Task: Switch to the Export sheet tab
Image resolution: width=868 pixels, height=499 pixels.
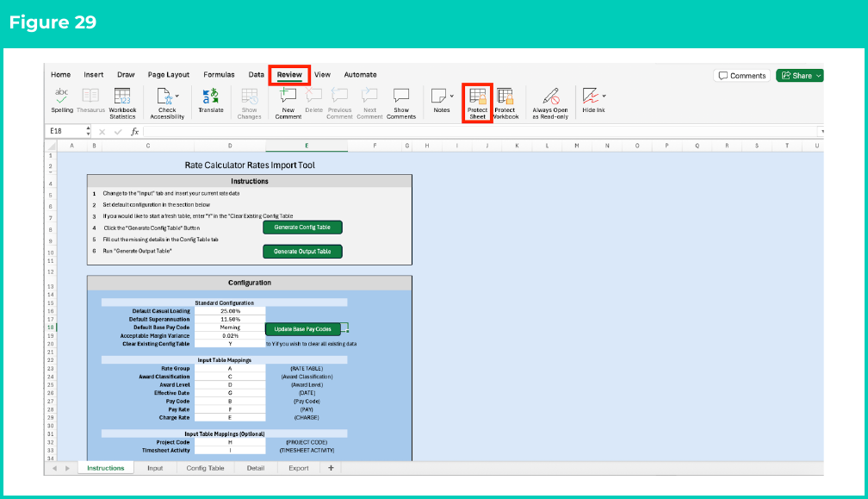Action: coord(298,468)
